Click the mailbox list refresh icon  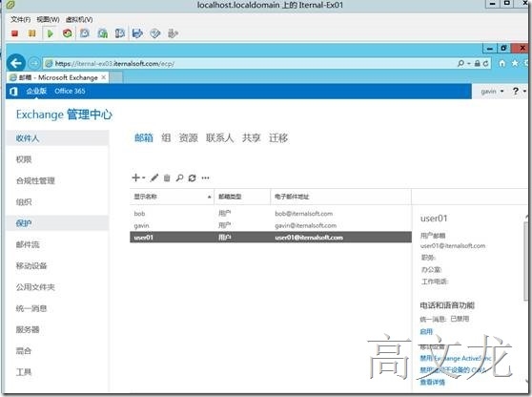point(192,178)
